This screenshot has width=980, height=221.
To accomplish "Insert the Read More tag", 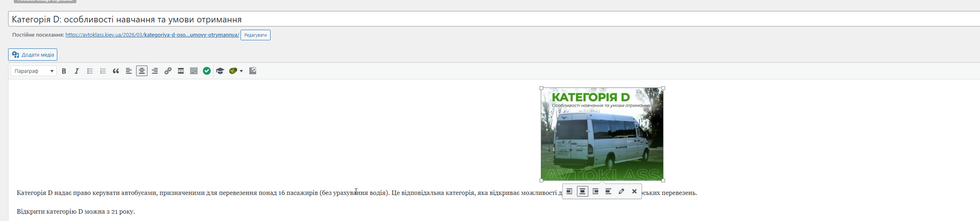I will (181, 71).
